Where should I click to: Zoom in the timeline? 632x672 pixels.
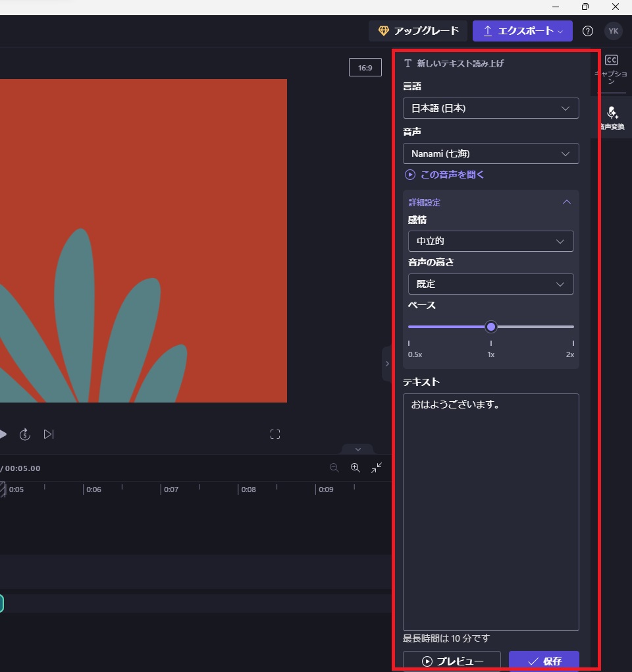355,468
